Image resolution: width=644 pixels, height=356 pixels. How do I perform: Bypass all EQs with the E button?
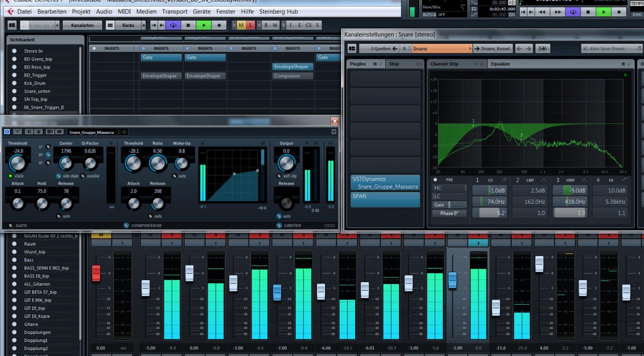pyautogui.click(x=299, y=25)
